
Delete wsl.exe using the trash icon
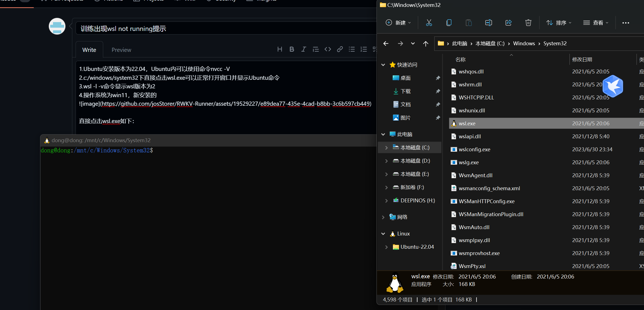point(528,23)
